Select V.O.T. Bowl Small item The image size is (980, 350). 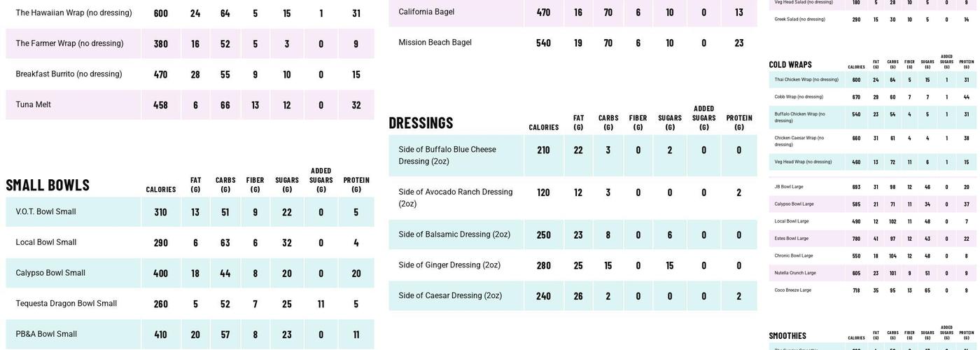pyautogui.click(x=45, y=212)
